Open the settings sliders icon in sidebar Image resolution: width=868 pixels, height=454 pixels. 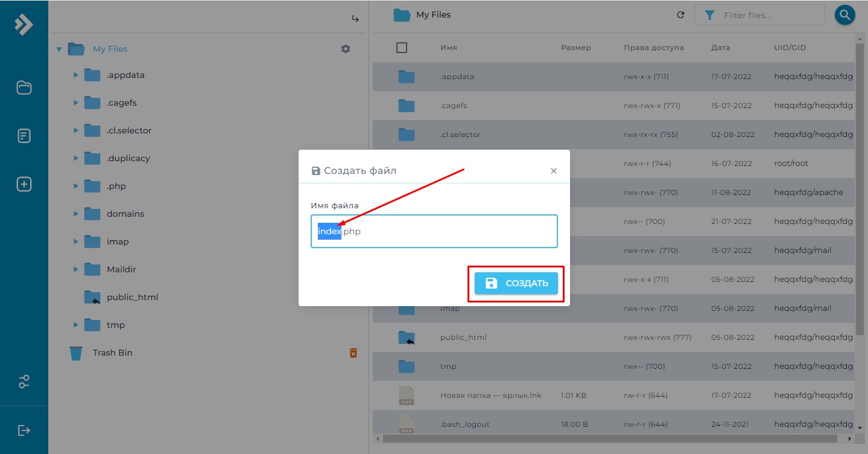coord(24,382)
